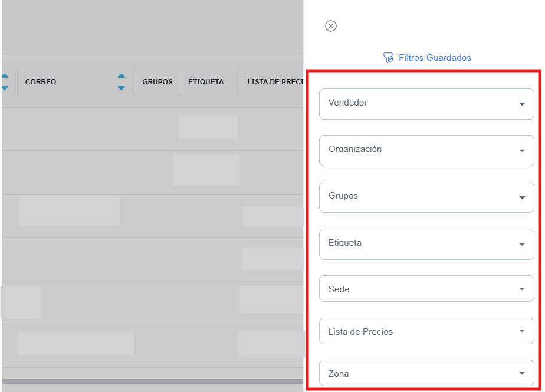The width and height of the screenshot is (545, 392).
Task: Click the Filtros Guardados filter icon
Action: 388,58
